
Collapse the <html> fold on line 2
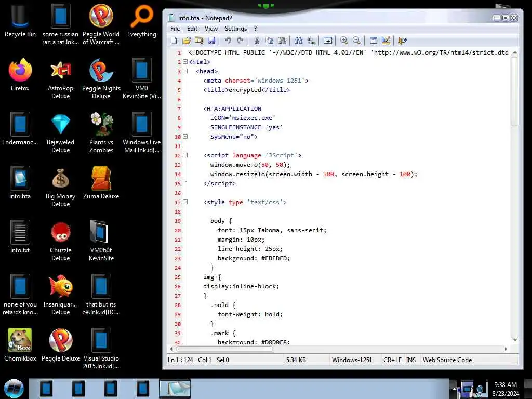[185, 62]
